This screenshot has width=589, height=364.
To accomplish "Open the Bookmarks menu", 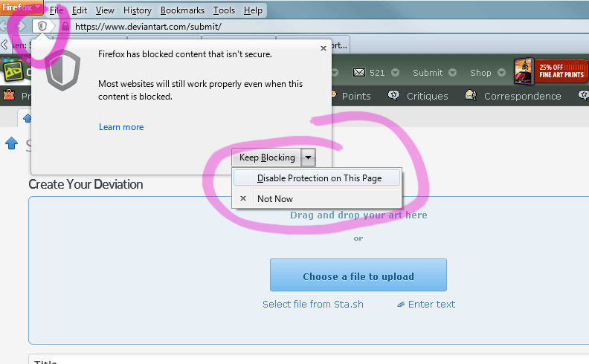I will [x=182, y=10].
